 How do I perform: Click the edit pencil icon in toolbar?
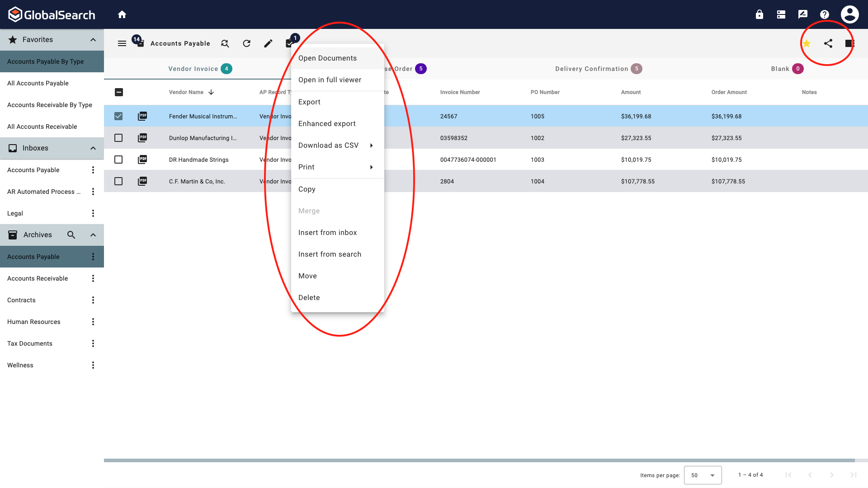[x=268, y=43]
